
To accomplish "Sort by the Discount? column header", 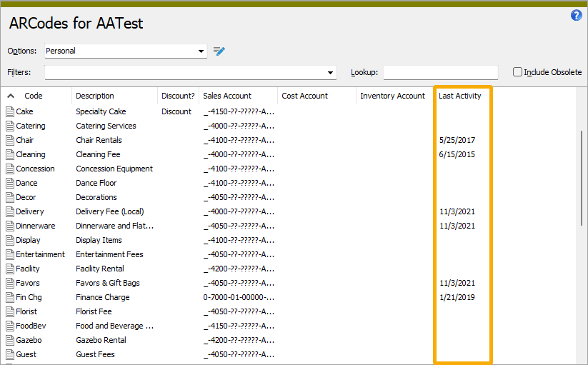I will [x=178, y=96].
